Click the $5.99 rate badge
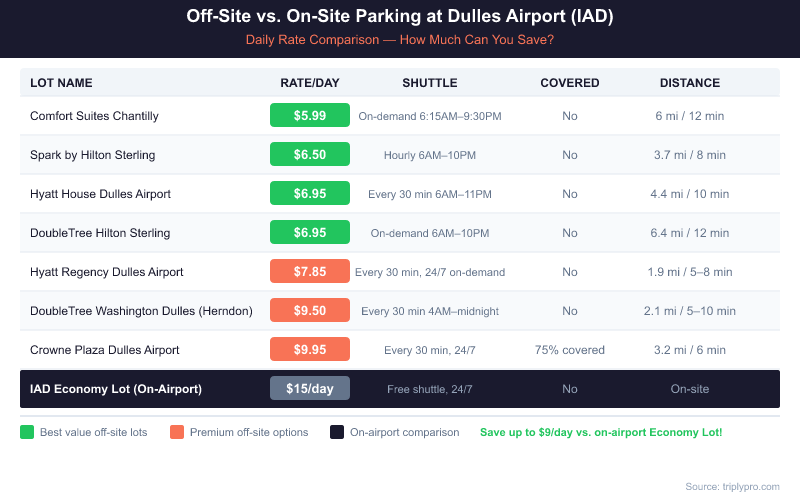The width and height of the screenshot is (800, 500). [x=310, y=116]
